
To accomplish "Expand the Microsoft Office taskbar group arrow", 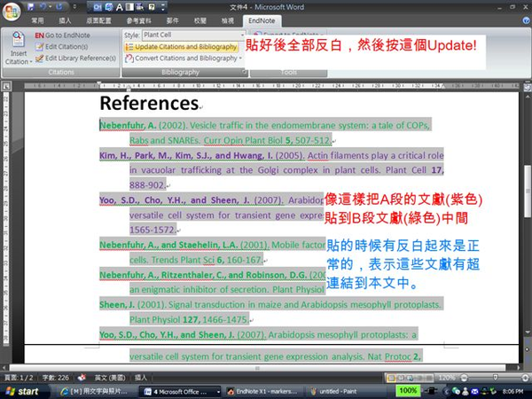I will 218,392.
